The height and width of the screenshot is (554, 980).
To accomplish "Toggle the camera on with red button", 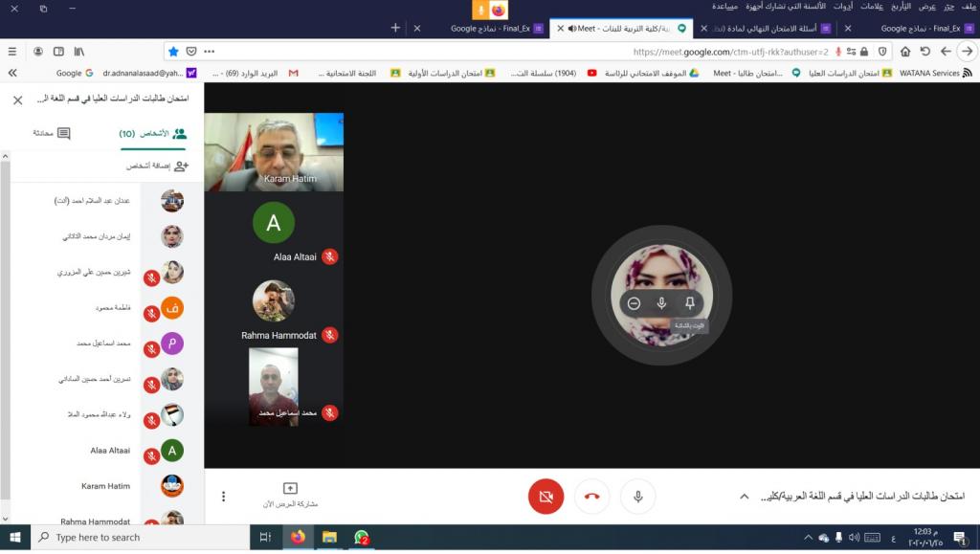I will pos(546,497).
